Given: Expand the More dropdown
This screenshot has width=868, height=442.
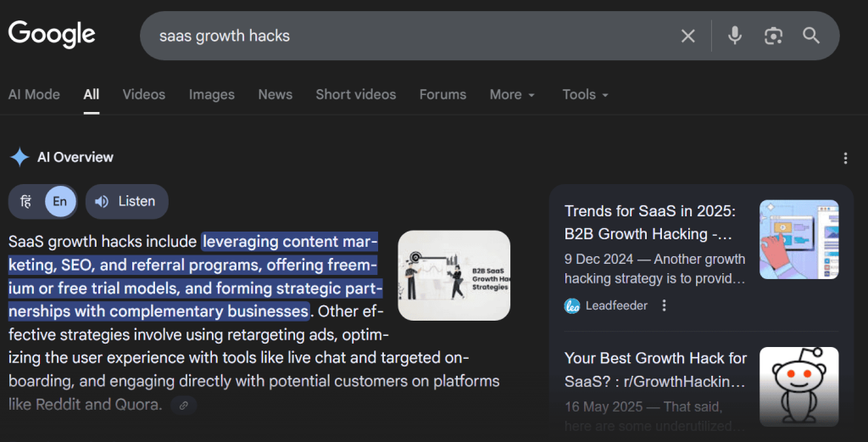Looking at the screenshot, I should [x=512, y=95].
